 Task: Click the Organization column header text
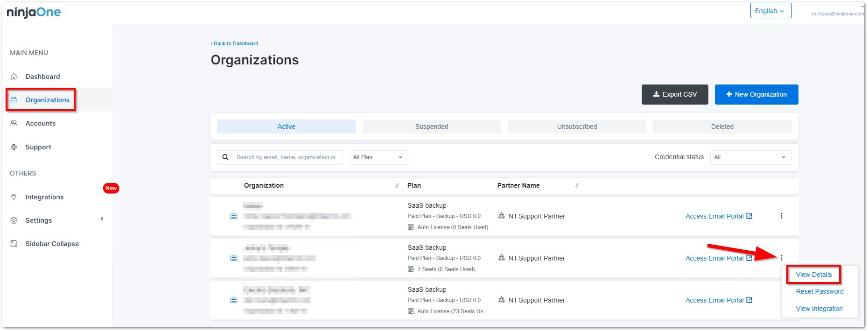(x=264, y=185)
